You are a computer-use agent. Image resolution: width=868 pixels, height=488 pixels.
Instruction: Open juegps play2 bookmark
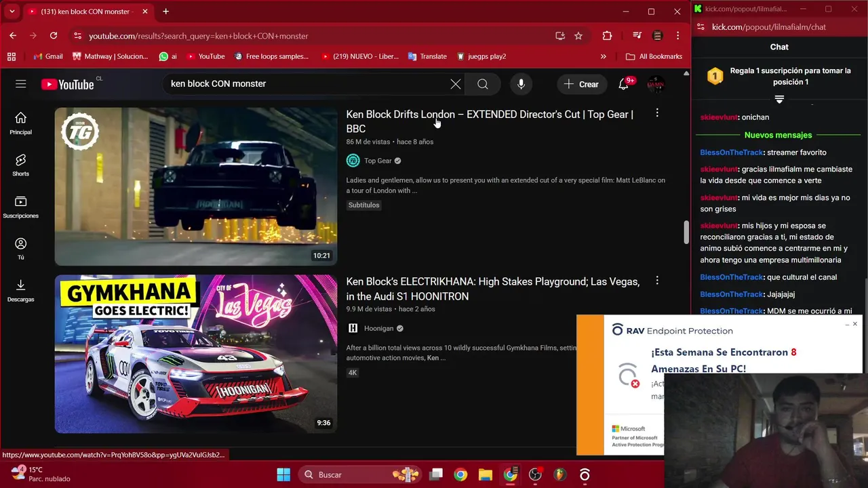pos(481,56)
